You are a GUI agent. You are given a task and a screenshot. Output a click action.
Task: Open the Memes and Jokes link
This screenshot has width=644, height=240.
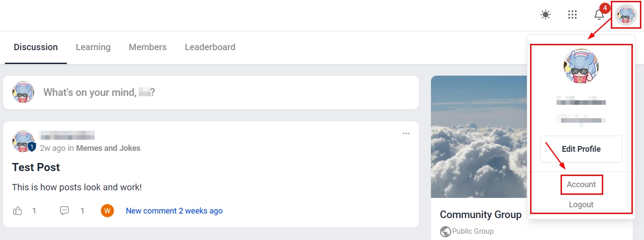pos(108,148)
